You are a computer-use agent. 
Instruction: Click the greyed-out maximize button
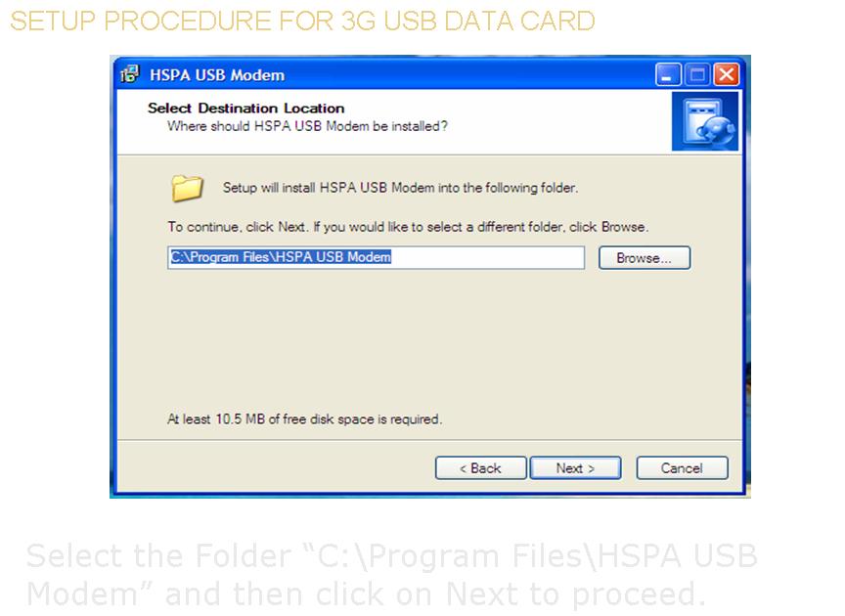point(696,74)
